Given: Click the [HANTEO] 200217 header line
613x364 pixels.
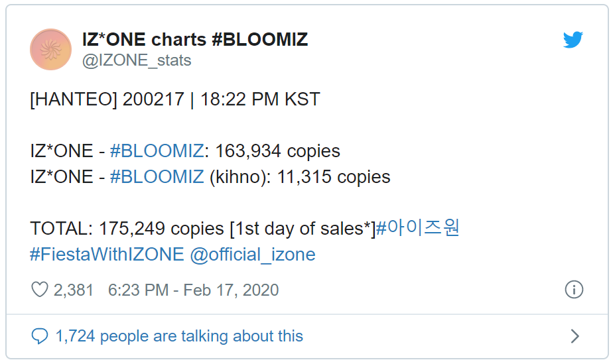Looking at the screenshot, I should pyautogui.click(x=175, y=99).
